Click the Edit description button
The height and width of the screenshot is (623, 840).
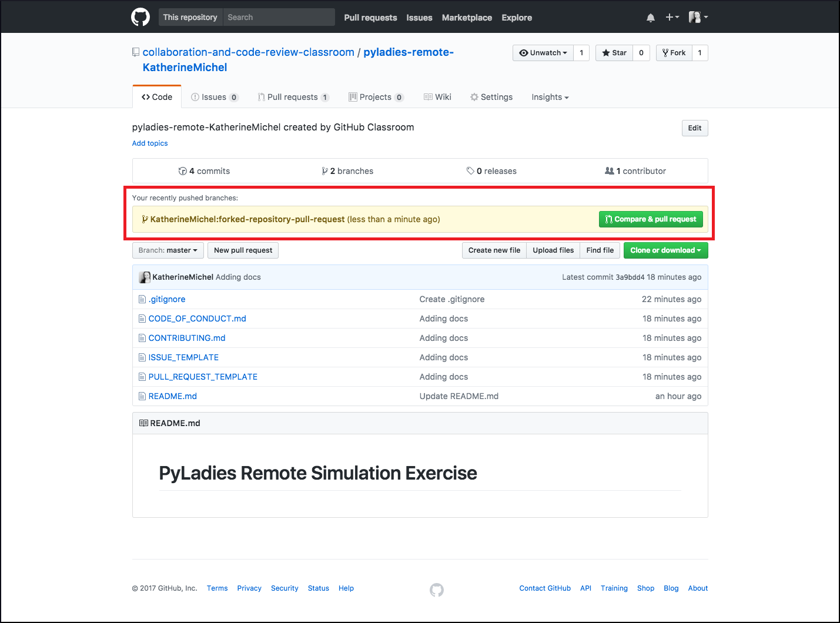point(695,128)
